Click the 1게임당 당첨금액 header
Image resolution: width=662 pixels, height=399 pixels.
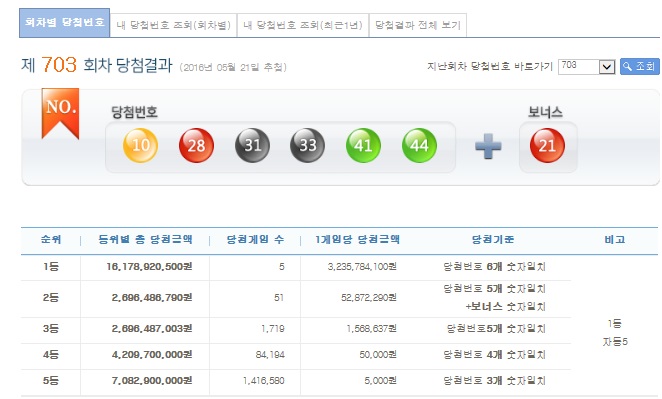point(357,240)
